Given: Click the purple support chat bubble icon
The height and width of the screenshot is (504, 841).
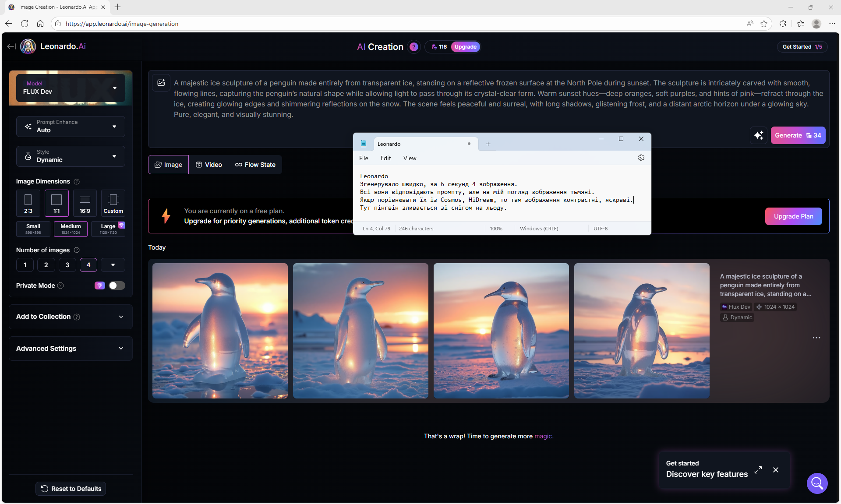Looking at the screenshot, I should [x=817, y=483].
